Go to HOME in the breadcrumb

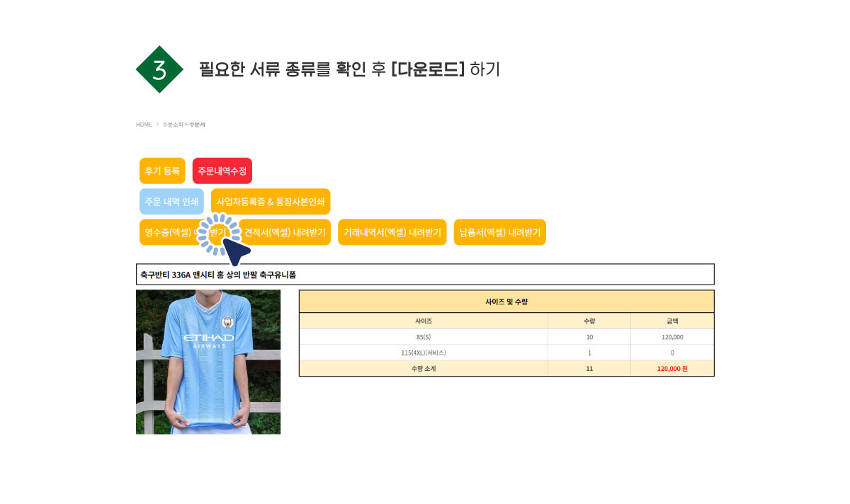point(144,125)
